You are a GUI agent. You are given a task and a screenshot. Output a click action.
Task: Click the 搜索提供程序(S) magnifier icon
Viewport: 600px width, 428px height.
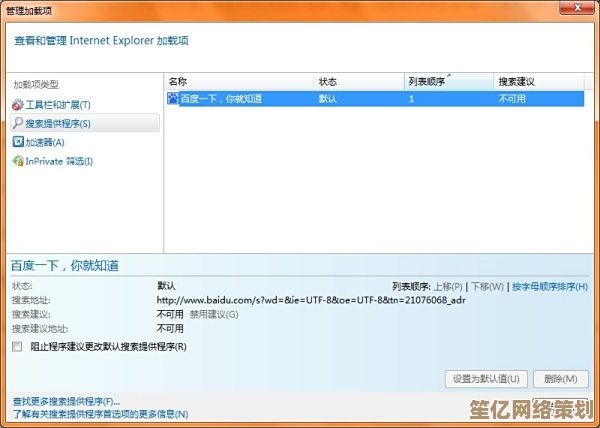pyautogui.click(x=18, y=123)
